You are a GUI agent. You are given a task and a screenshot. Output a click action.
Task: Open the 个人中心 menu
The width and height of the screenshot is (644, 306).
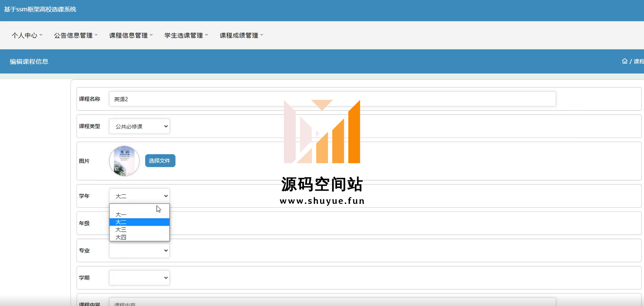27,35
